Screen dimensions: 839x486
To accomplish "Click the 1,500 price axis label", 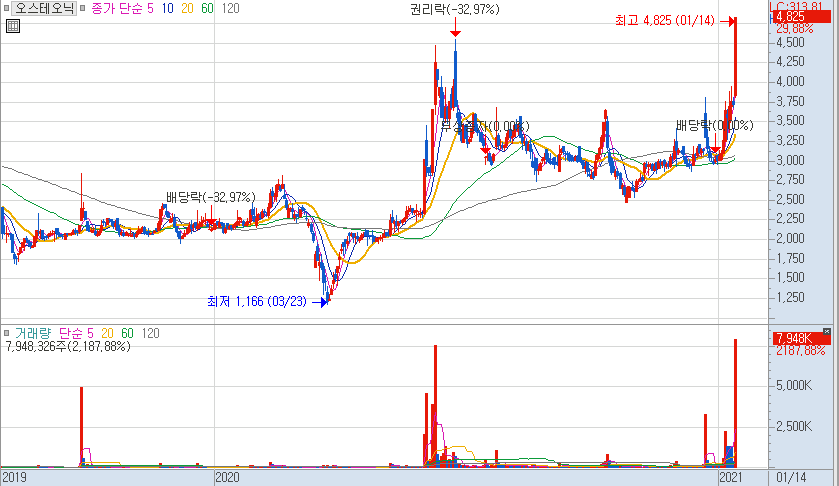I will pyautogui.click(x=790, y=277).
